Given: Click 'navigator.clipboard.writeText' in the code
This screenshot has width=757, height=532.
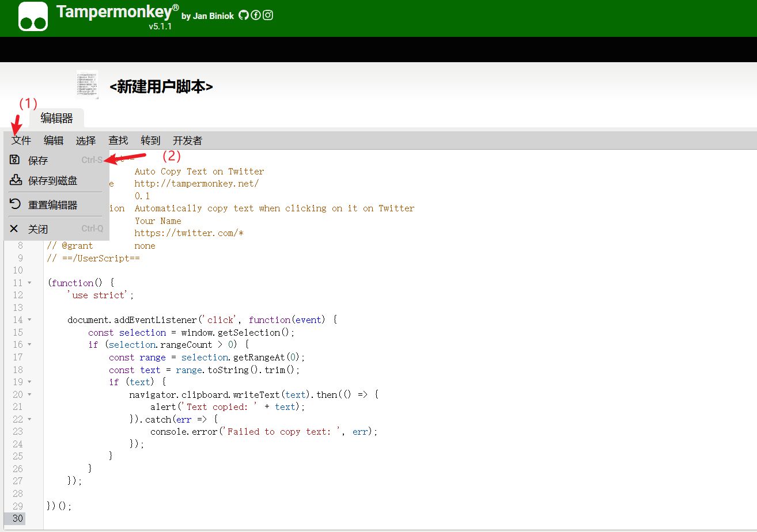Looking at the screenshot, I should 205,394.
